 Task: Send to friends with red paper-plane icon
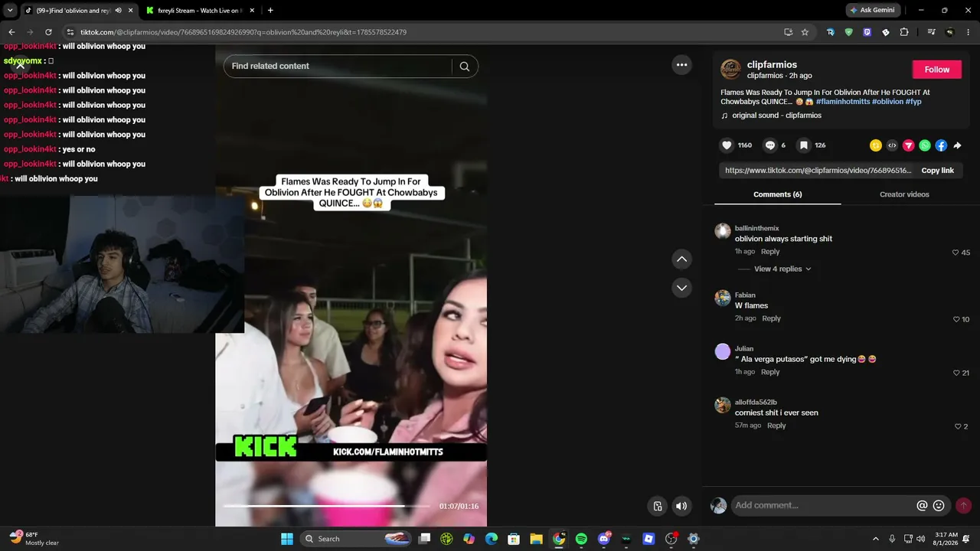tap(909, 145)
